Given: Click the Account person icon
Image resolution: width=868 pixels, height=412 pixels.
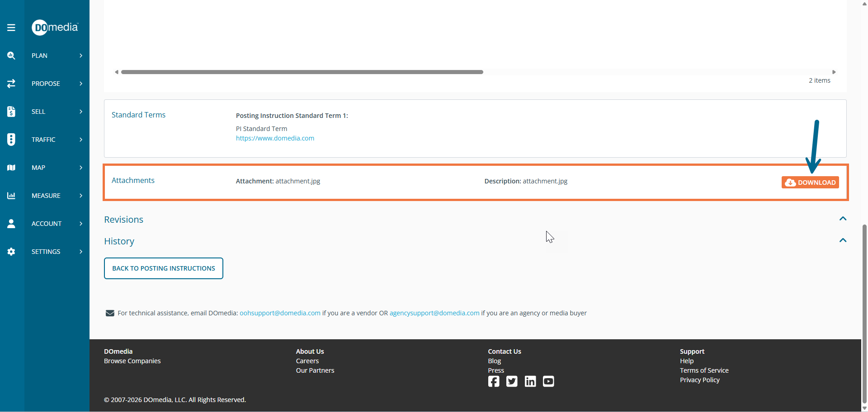Looking at the screenshot, I should pos(11,224).
